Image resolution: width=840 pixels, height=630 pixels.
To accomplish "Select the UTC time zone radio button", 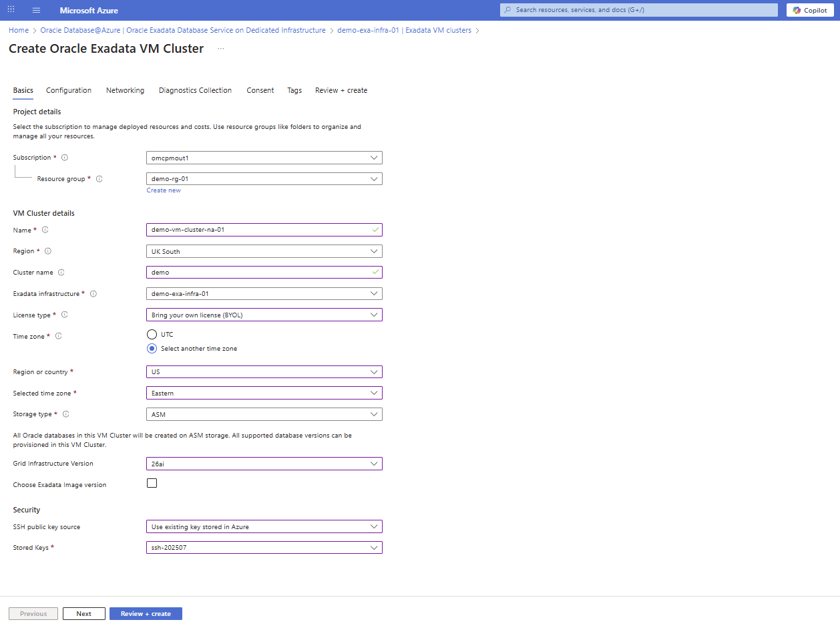I will click(x=152, y=334).
